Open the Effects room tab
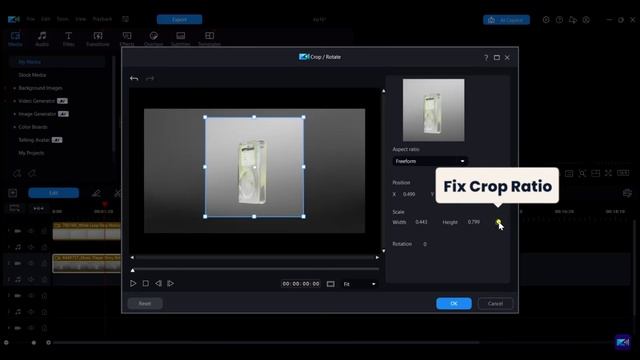 click(127, 39)
